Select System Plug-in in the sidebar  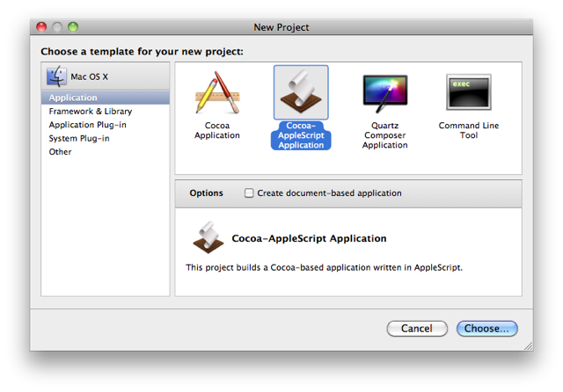[81, 138]
